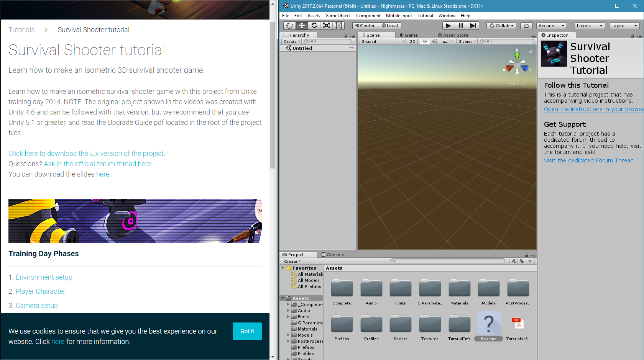Toggle scene effects image icon
Image resolution: width=644 pixels, height=360 pixels.
point(445,41)
